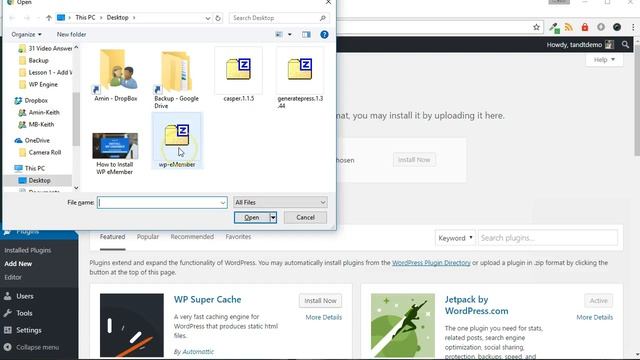Switch to the Favorites plugins tab
The width and height of the screenshot is (640, 360).
238,237
